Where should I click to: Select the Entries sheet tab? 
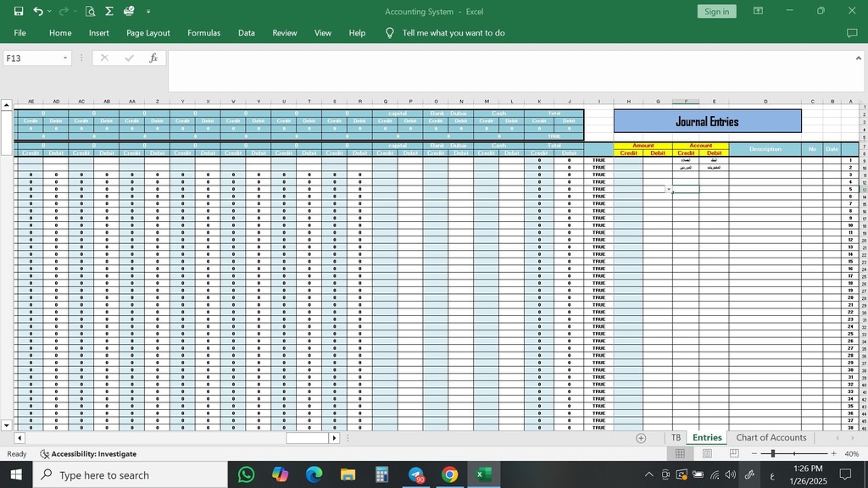[707, 438]
